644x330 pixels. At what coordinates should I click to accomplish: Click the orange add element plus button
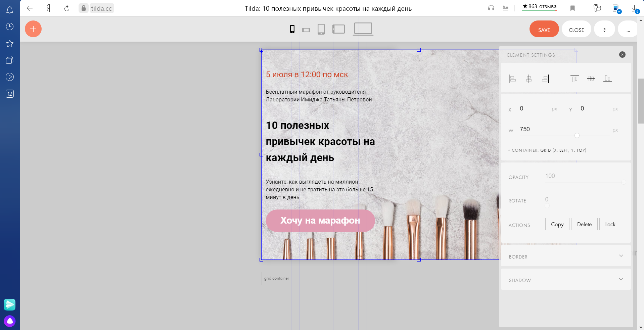click(33, 29)
